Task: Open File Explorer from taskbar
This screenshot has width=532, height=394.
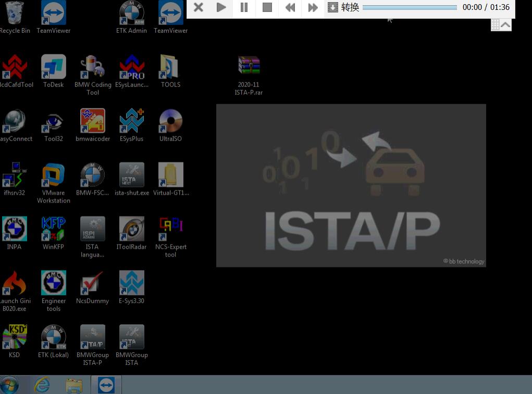Action: [74, 386]
